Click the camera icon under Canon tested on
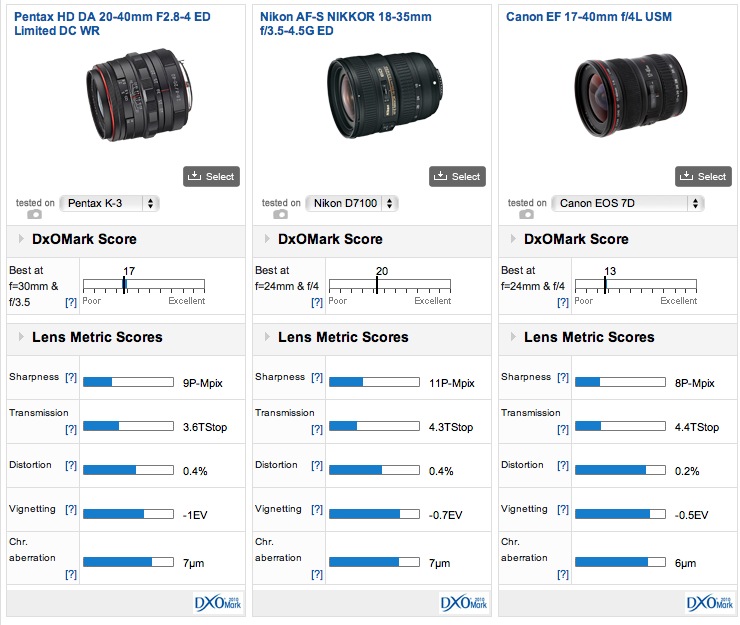The height and width of the screenshot is (625, 740). 526,214
